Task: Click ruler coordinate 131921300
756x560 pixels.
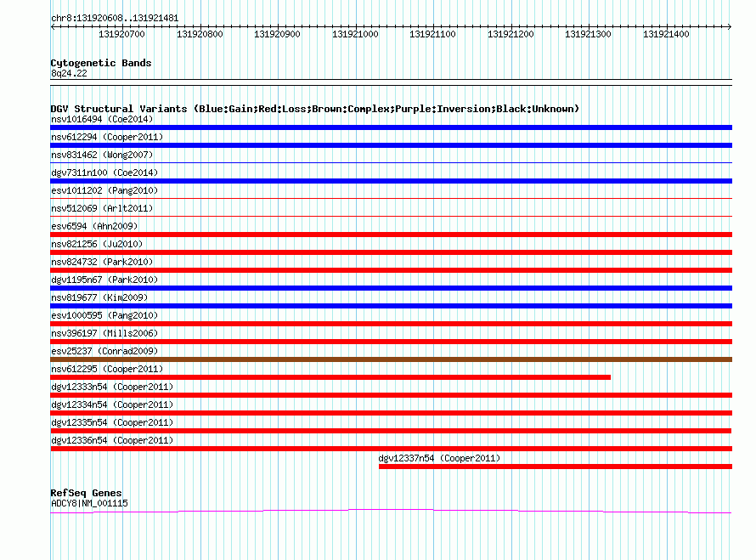Action: point(588,34)
